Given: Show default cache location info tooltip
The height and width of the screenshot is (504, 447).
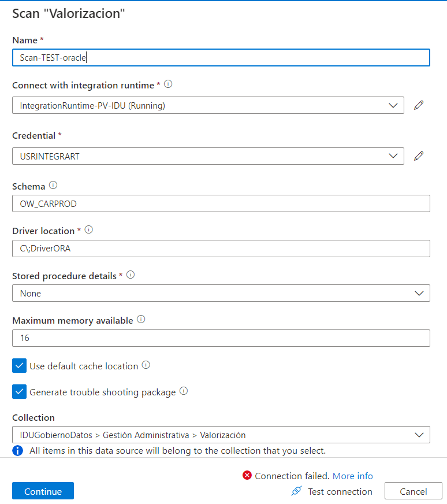Looking at the screenshot, I should tap(145, 365).
